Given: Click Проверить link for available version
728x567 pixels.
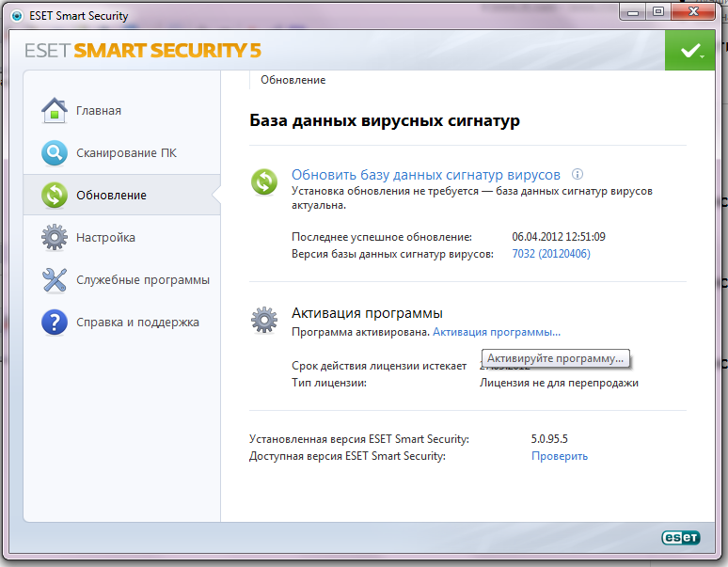Looking at the screenshot, I should click(x=560, y=456).
